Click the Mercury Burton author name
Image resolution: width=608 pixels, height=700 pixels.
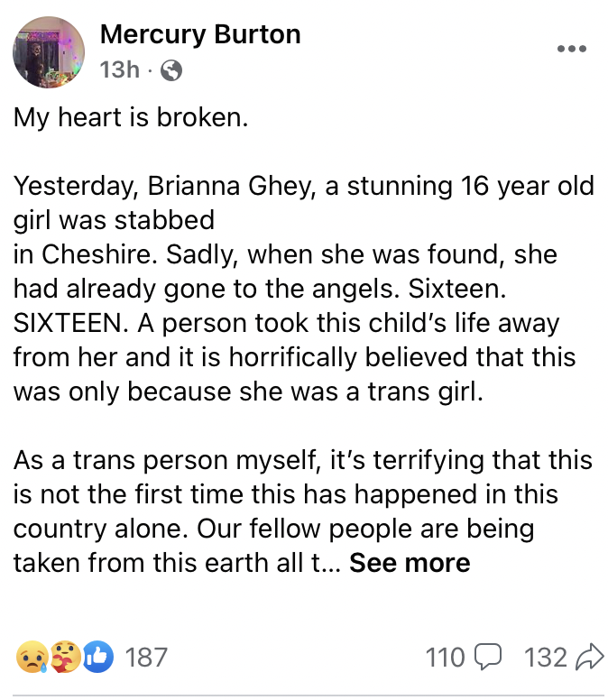[x=200, y=34]
